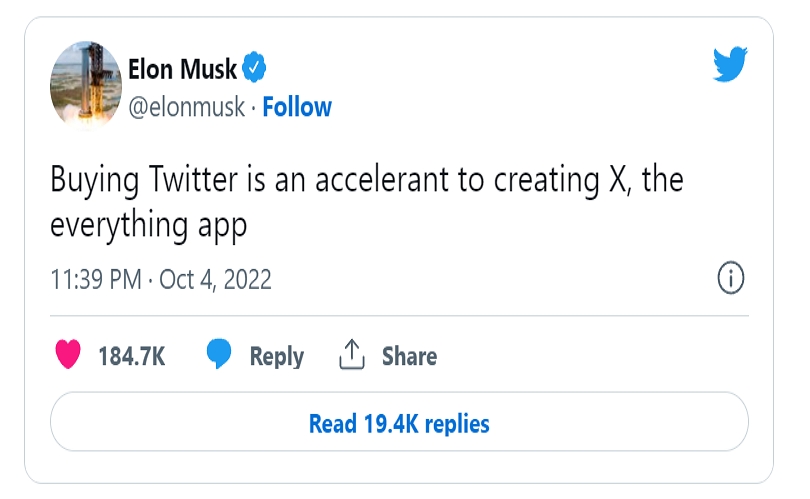Screen dimensions: 810x499
Task: Click the 'everything app' tweet text line
Action: tap(148, 226)
